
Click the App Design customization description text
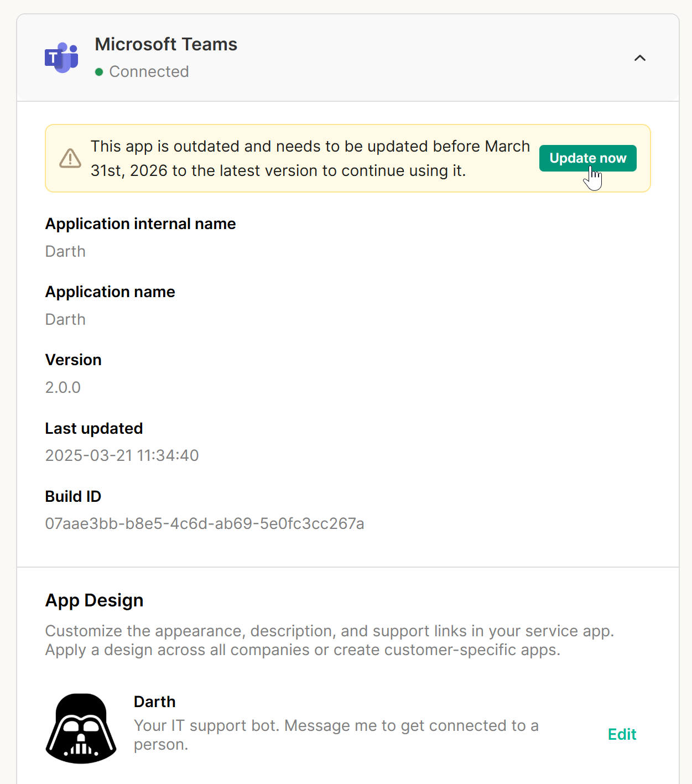[x=329, y=640]
